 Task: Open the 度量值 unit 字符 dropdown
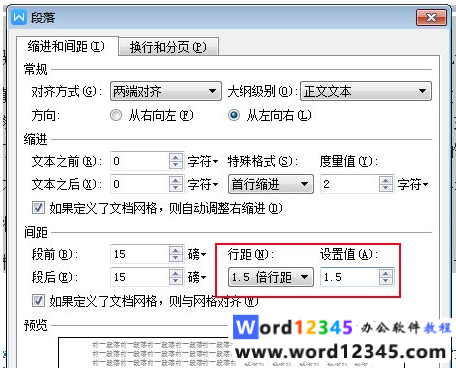point(413,184)
